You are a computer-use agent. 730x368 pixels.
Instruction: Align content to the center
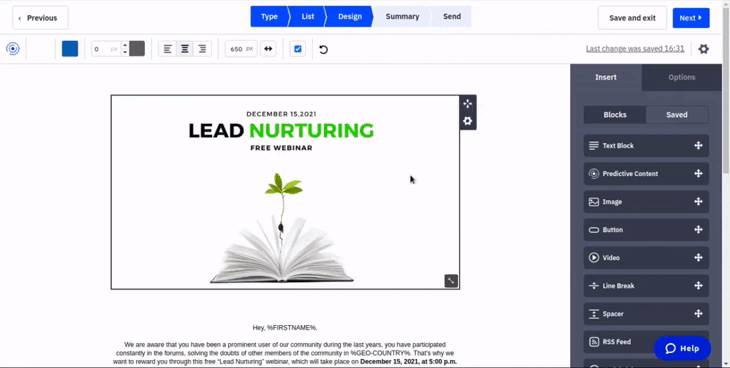tap(185, 49)
